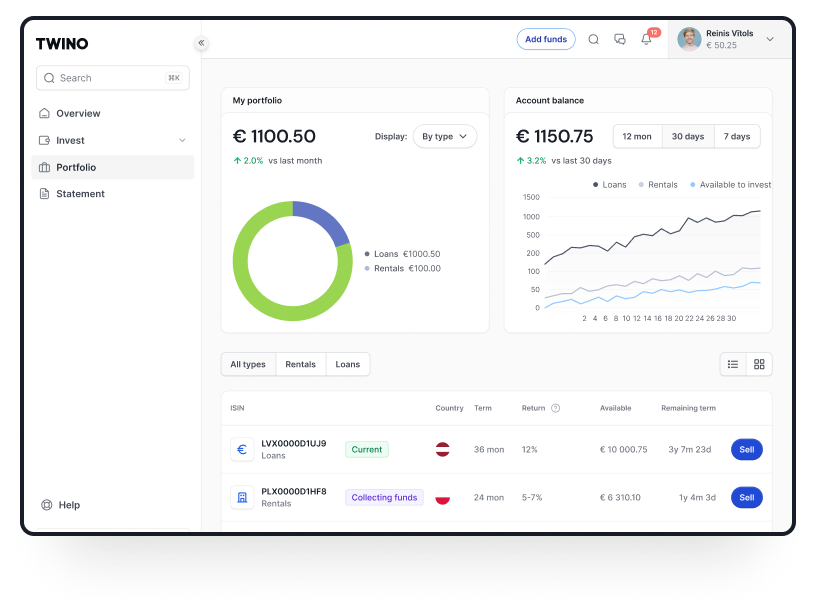Open the Reinis Vitols account dropdown

coord(769,39)
